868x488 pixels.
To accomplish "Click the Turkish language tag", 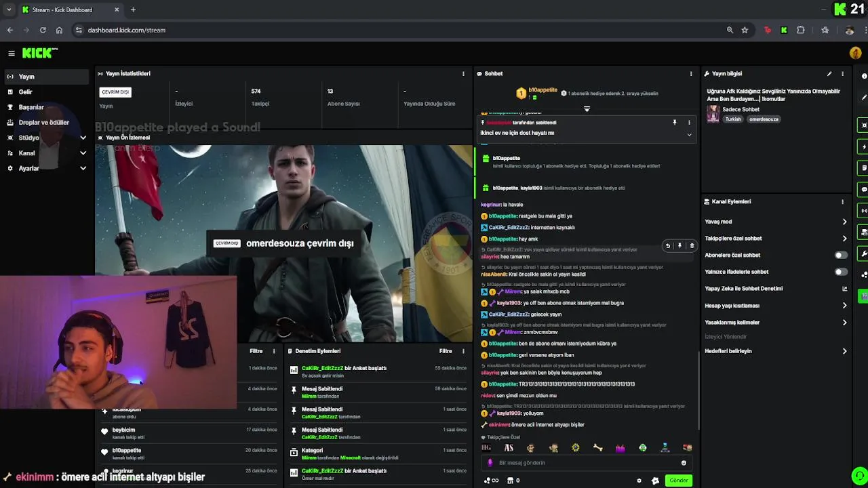I will click(733, 119).
